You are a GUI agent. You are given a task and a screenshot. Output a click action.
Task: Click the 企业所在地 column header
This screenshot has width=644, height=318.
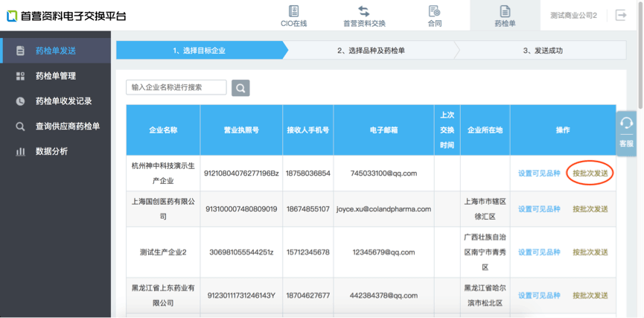coord(485,130)
